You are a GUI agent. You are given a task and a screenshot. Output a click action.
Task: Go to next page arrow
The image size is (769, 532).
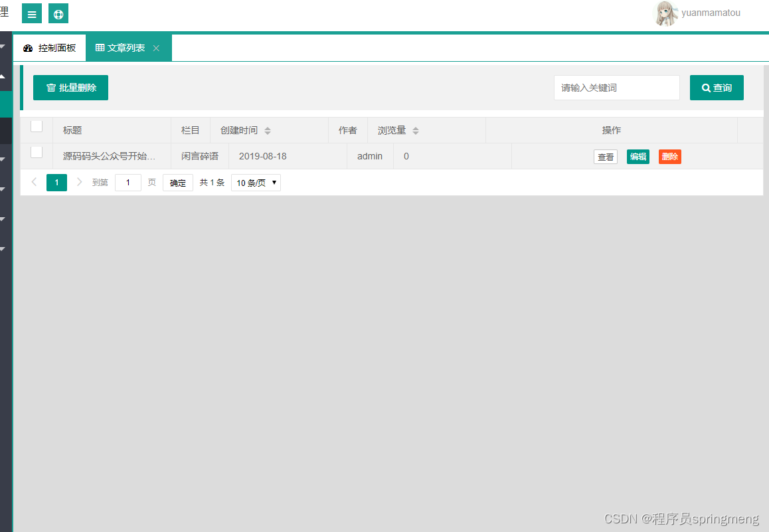click(80, 183)
